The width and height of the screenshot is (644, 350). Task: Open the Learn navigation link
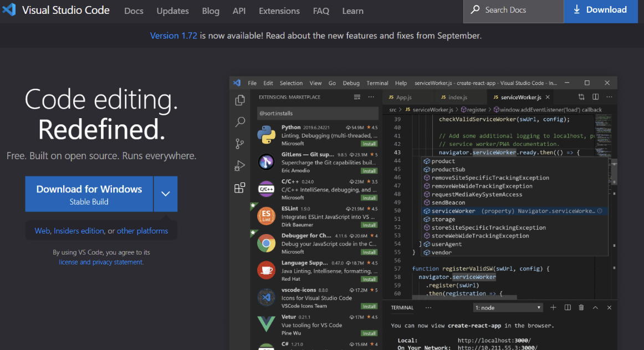(353, 11)
